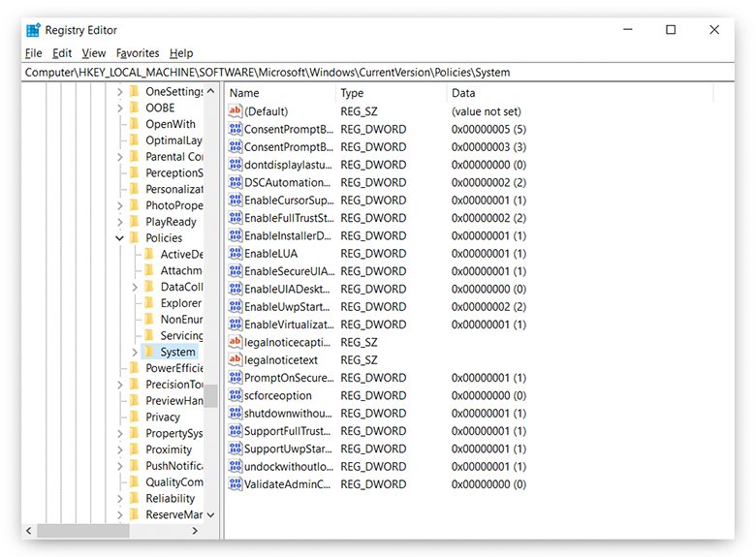Click the (Default) string value icon

[x=235, y=111]
